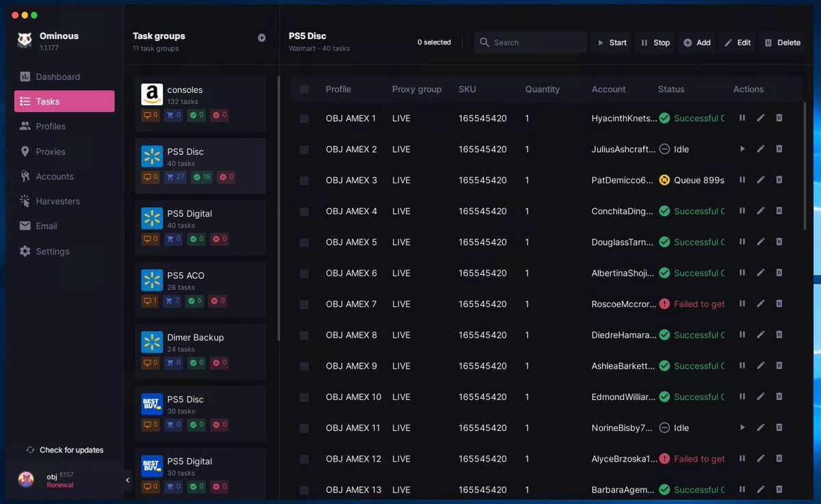This screenshot has width=821, height=504.
Task: Open the Dashboard page
Action: (64, 77)
